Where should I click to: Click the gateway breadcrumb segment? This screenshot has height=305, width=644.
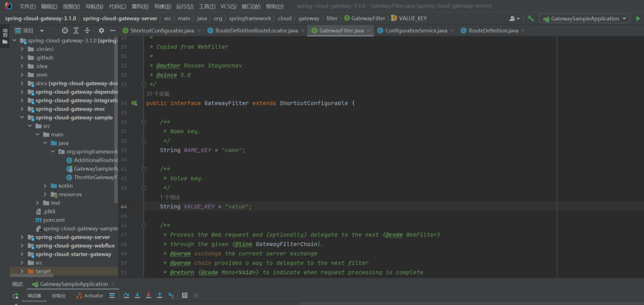[309, 18]
